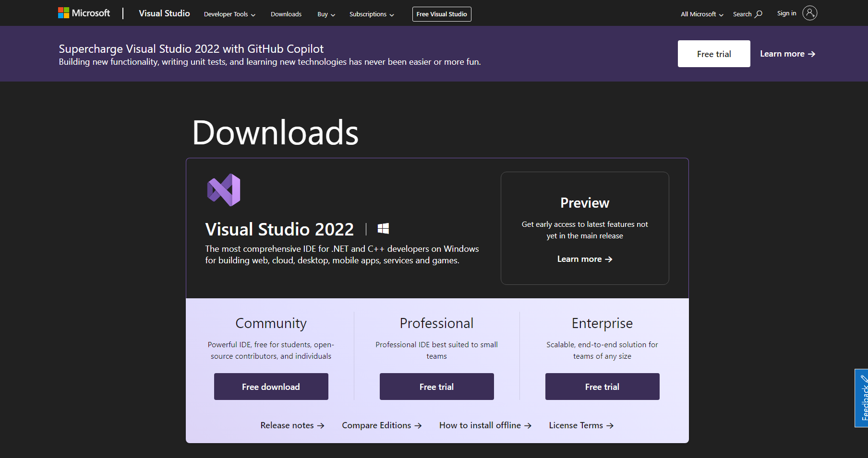
Task: Select Downloads in the navigation bar
Action: coord(286,14)
